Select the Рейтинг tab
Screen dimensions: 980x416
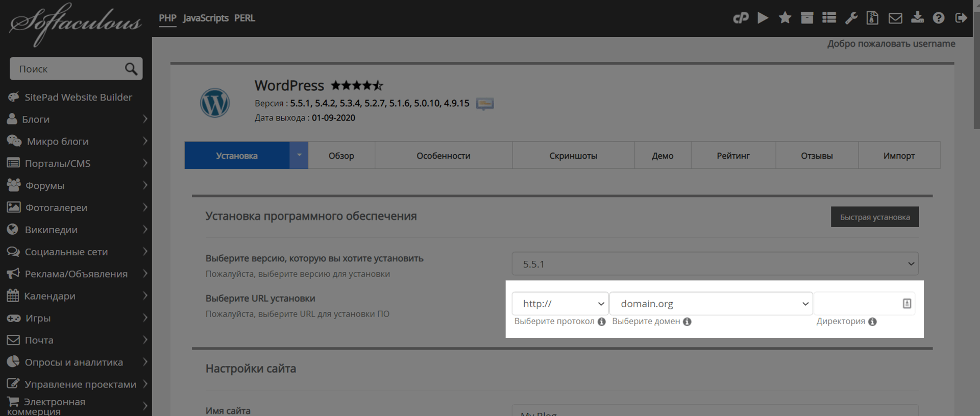point(733,156)
